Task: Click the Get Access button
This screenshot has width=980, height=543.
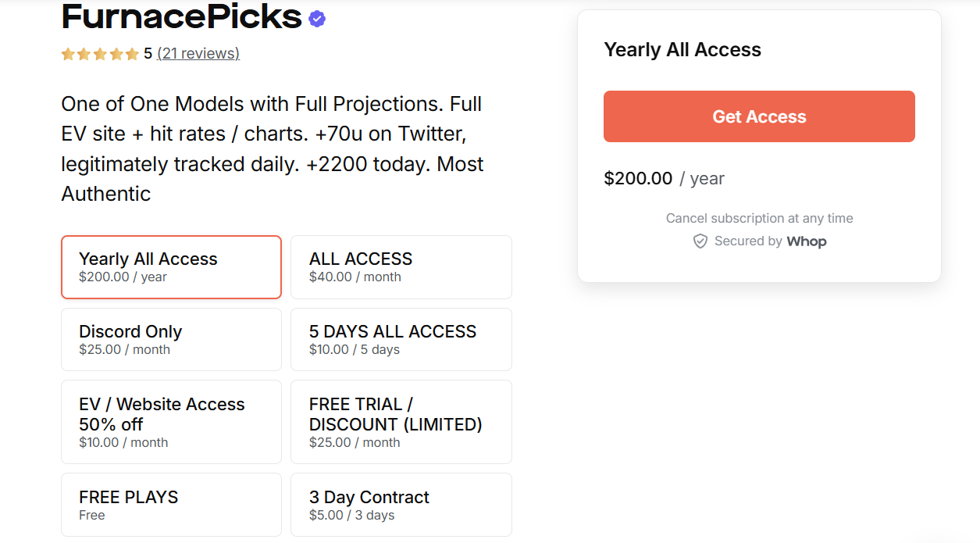Action: (x=758, y=116)
